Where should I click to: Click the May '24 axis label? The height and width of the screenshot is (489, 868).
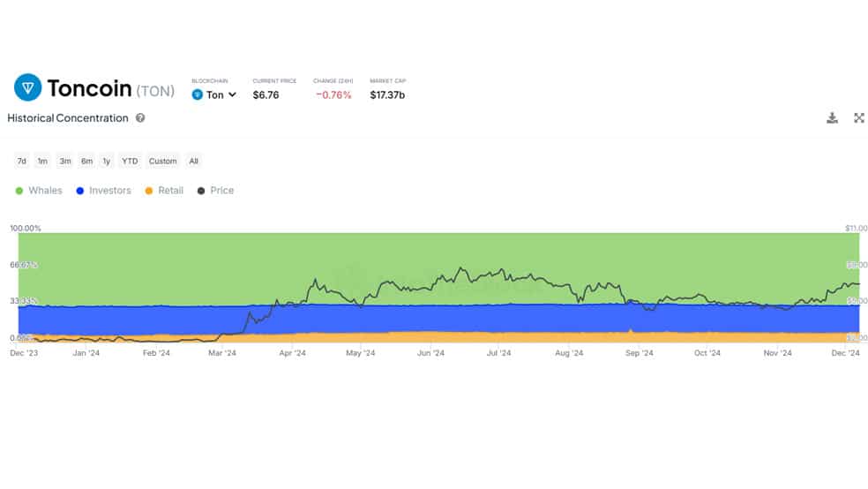pyautogui.click(x=361, y=353)
